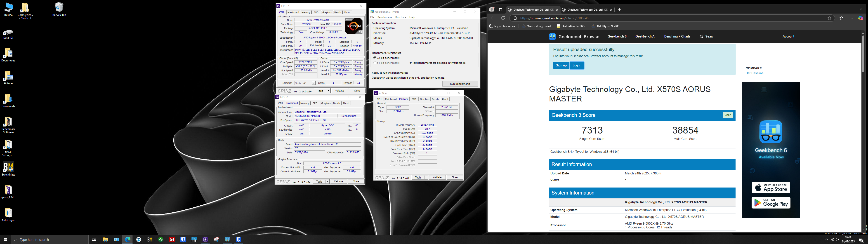This screenshot has height=244, width=868.
Task: Select the 64-bit benchmarks radio button
Action: [x=375, y=63]
